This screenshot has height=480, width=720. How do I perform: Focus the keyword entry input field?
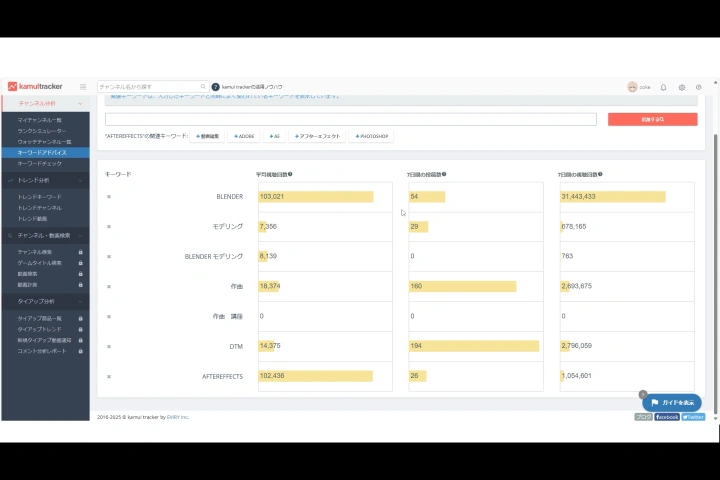coord(351,119)
